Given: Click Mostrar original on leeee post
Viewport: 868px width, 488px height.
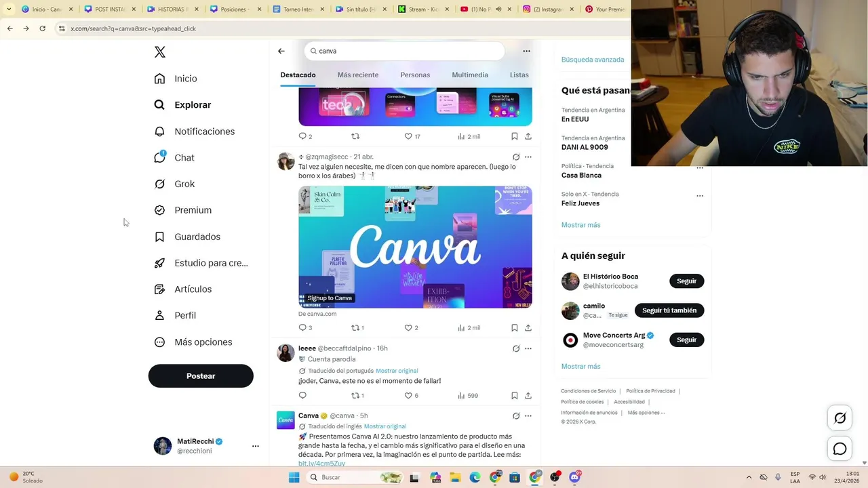Looking at the screenshot, I should tap(397, 371).
